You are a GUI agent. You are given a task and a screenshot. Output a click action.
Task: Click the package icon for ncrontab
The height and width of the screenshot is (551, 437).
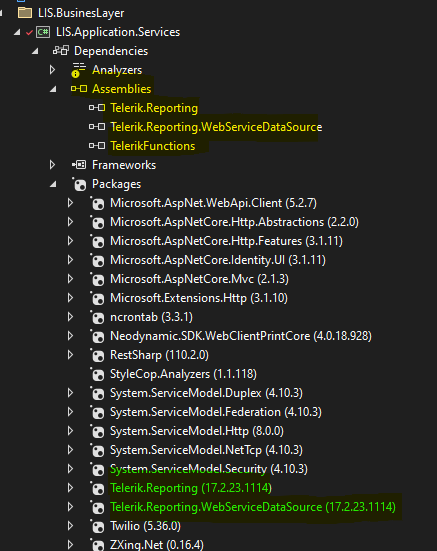[x=97, y=317]
